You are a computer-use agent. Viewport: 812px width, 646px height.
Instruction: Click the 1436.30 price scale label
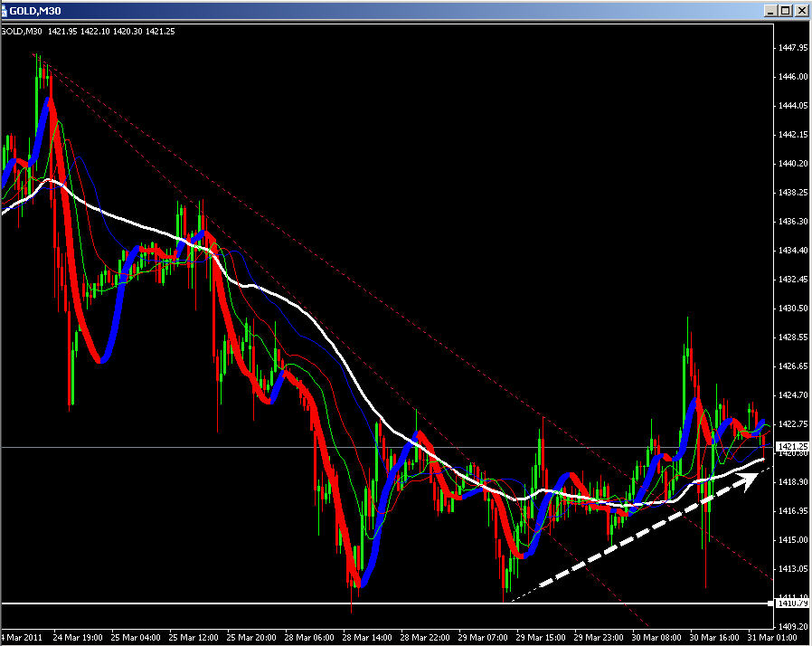793,222
